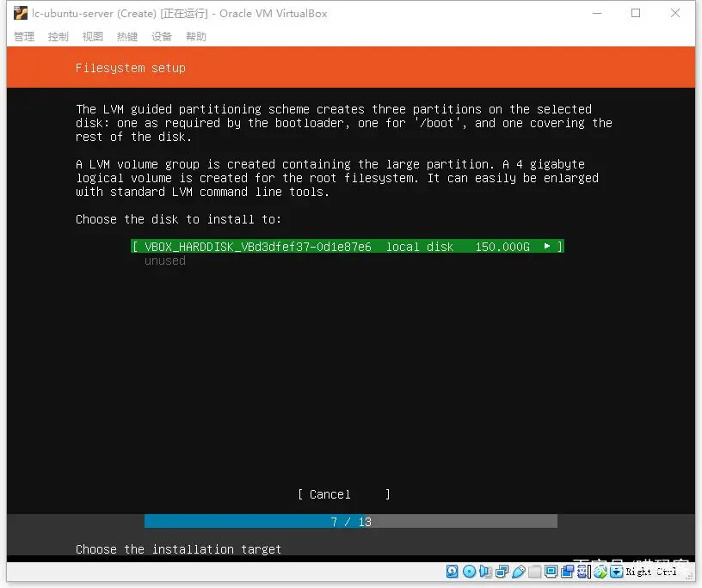
Task: Open the 管理 menu
Action: (24, 37)
